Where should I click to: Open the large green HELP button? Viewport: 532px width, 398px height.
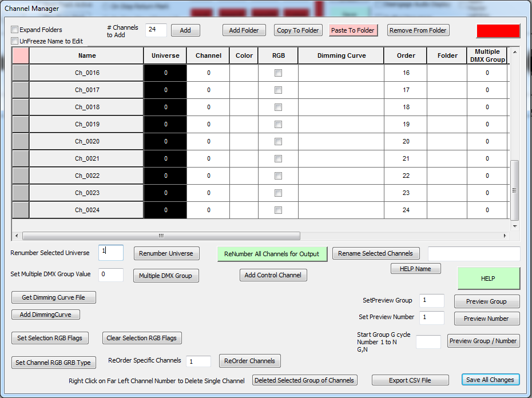tap(488, 278)
